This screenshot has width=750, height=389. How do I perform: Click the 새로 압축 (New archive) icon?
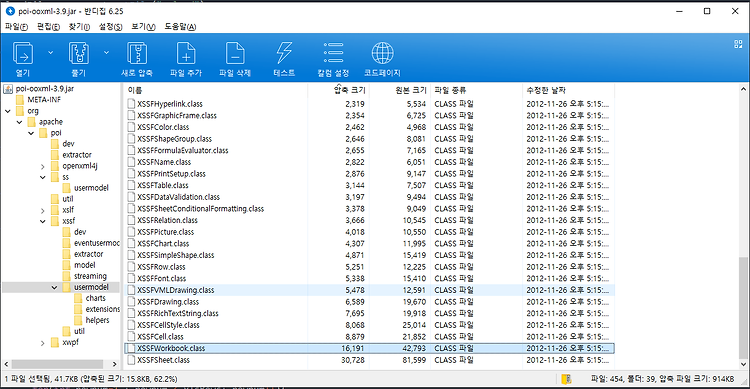coord(137,54)
